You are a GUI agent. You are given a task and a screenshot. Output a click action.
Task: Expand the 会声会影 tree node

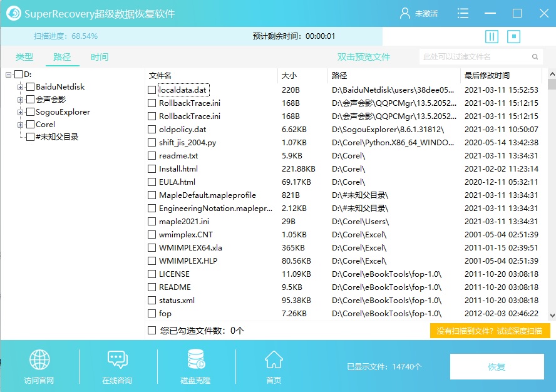[x=20, y=100]
